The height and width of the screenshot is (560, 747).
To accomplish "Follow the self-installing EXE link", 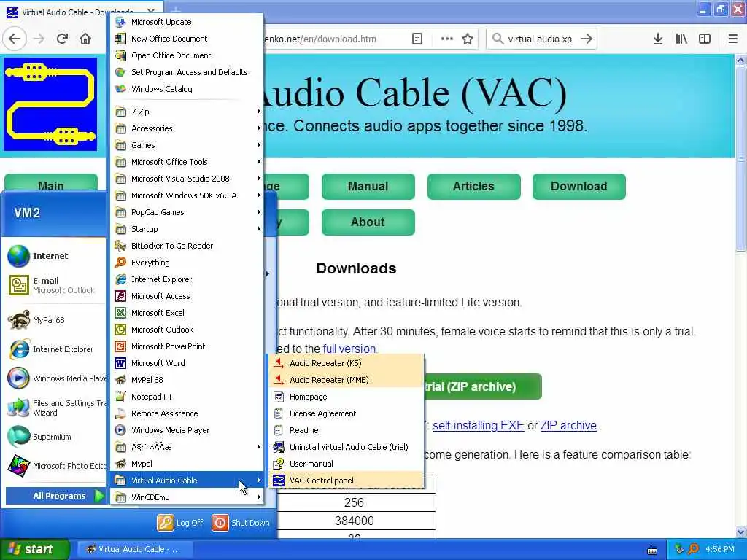I will 478,425.
